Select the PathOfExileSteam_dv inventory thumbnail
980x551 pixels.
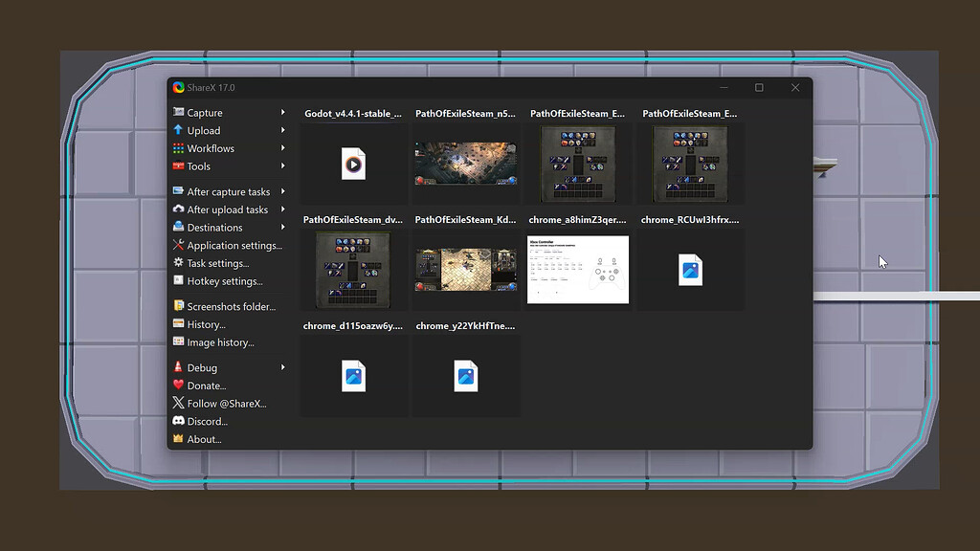(x=353, y=270)
